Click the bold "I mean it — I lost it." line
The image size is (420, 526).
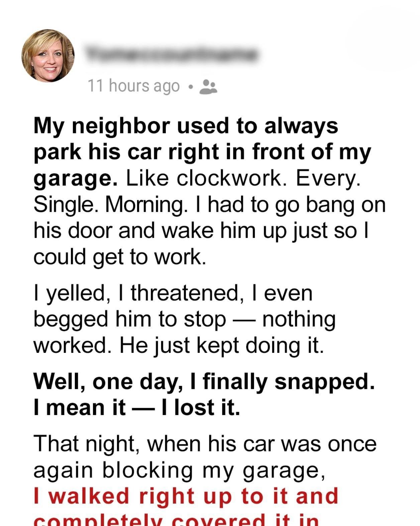pyautogui.click(x=137, y=408)
